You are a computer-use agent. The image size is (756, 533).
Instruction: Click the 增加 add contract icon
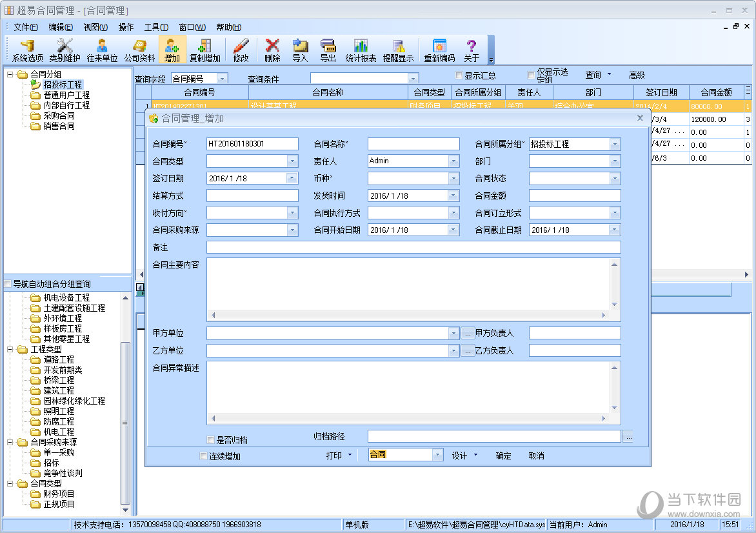[x=172, y=50]
